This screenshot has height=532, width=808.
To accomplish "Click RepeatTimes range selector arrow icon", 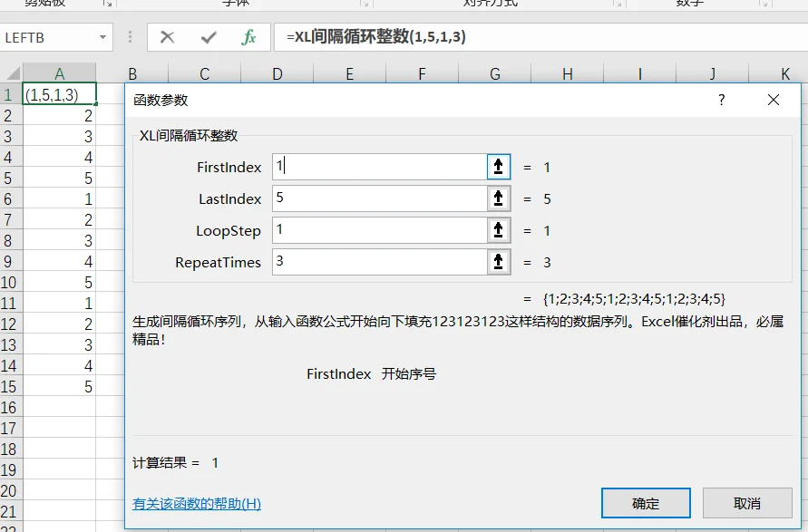I will pyautogui.click(x=498, y=262).
